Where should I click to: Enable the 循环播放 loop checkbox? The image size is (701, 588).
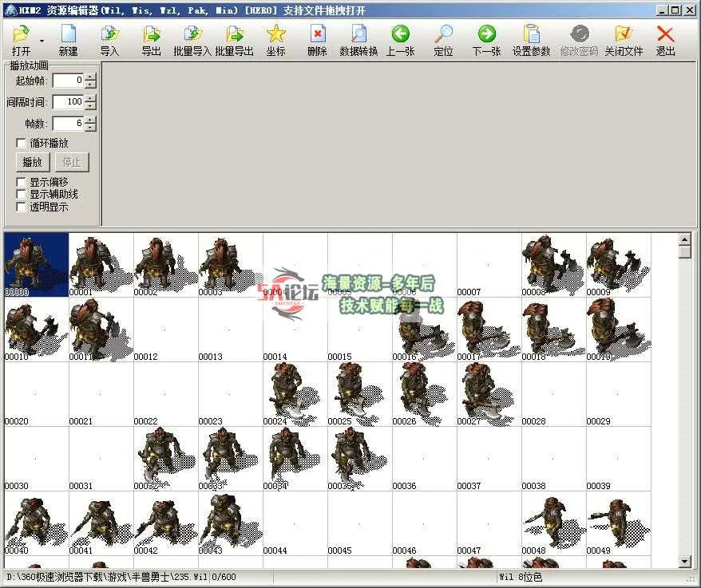[21, 143]
